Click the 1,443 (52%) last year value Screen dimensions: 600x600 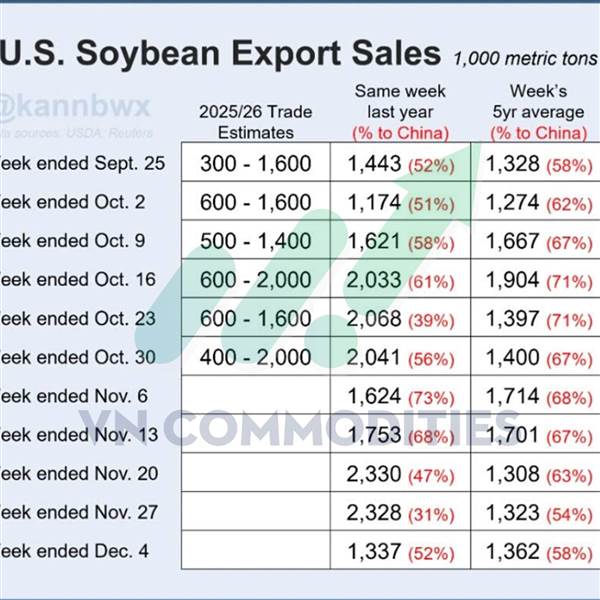401,163
